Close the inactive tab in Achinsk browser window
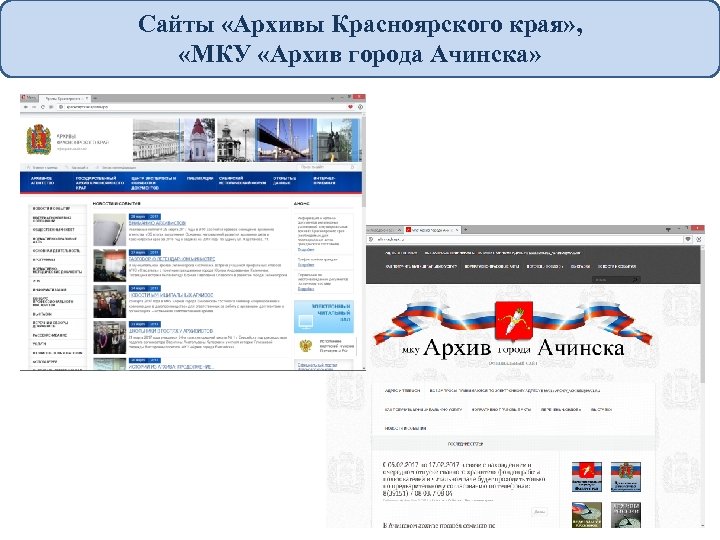This screenshot has width=720, height=540. click(400, 230)
